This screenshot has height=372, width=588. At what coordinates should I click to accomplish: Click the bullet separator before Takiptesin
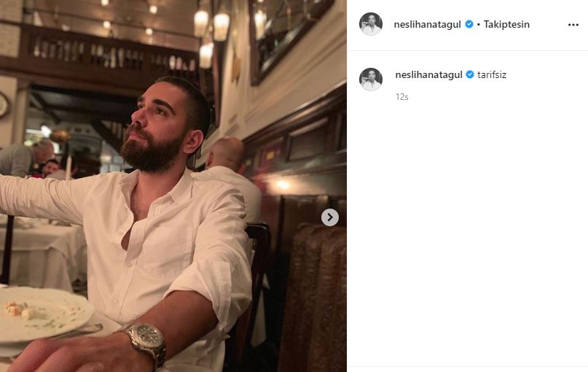coord(478,24)
